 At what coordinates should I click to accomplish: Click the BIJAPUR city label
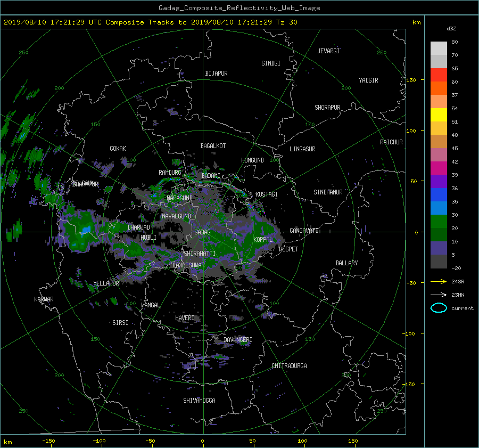pyautogui.click(x=216, y=74)
